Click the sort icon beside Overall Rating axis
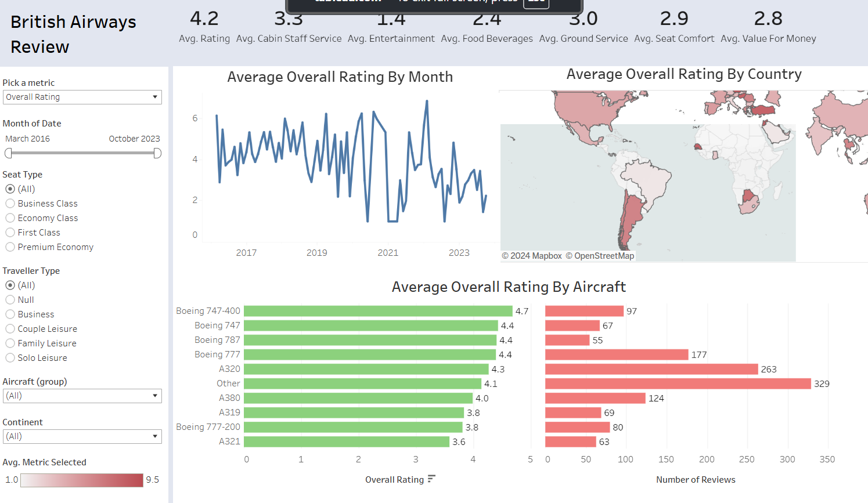The image size is (868, 503). (431, 479)
